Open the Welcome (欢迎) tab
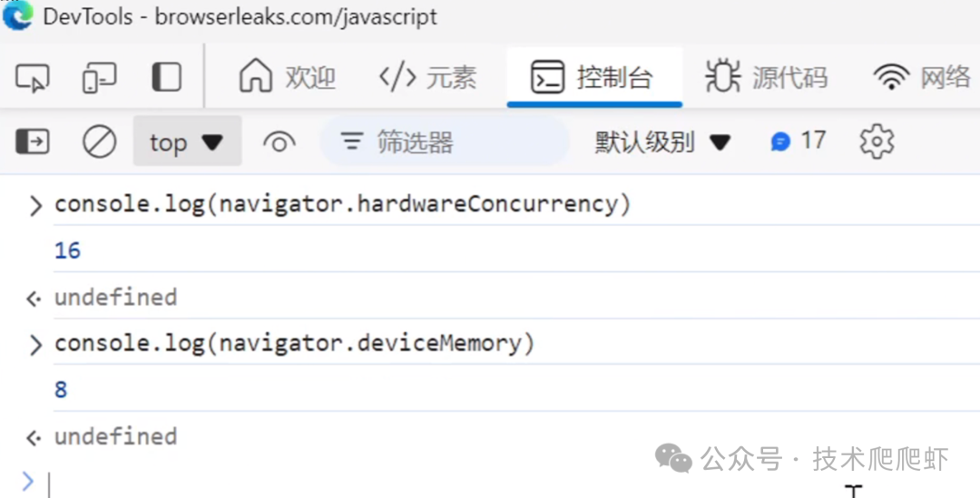980x498 pixels. [288, 78]
